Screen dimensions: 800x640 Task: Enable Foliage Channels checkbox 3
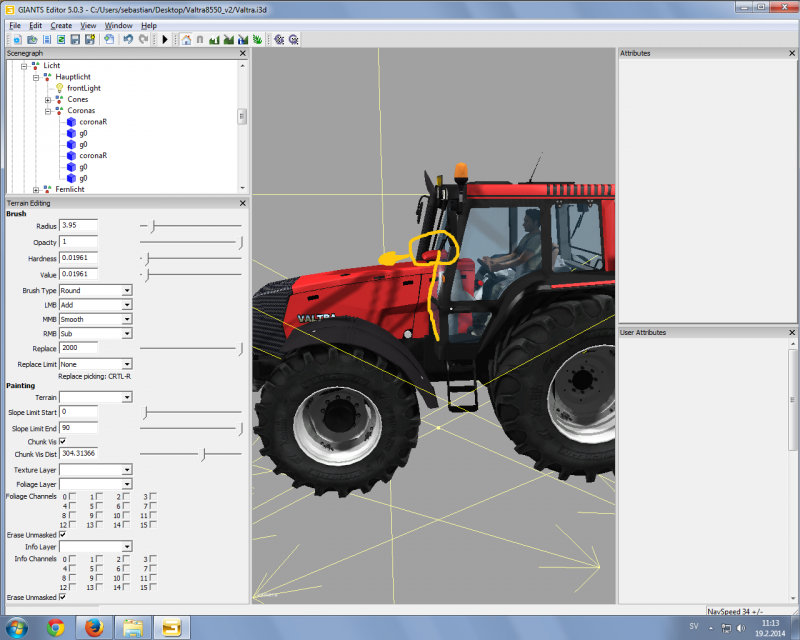pyautogui.click(x=153, y=496)
